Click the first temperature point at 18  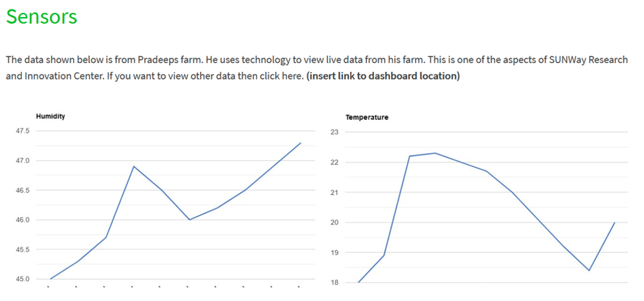(x=359, y=282)
